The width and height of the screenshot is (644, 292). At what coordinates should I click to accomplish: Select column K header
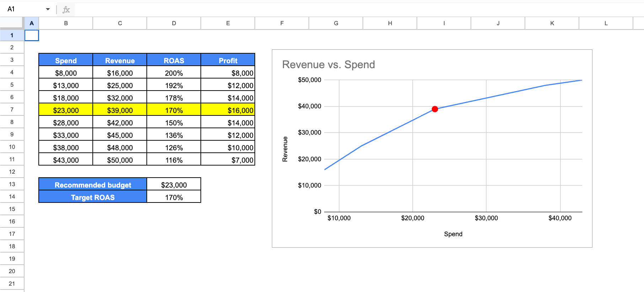point(552,23)
